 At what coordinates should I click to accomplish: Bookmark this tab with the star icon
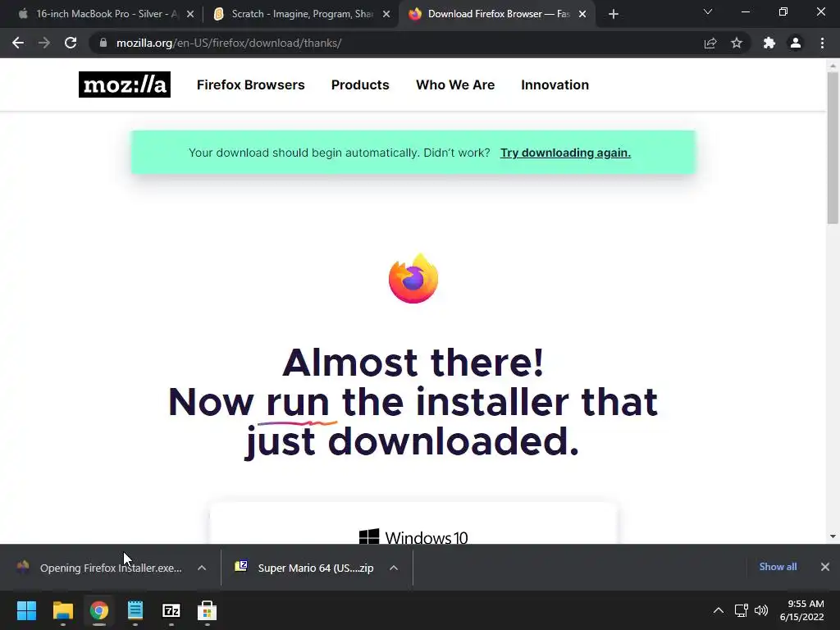[737, 43]
